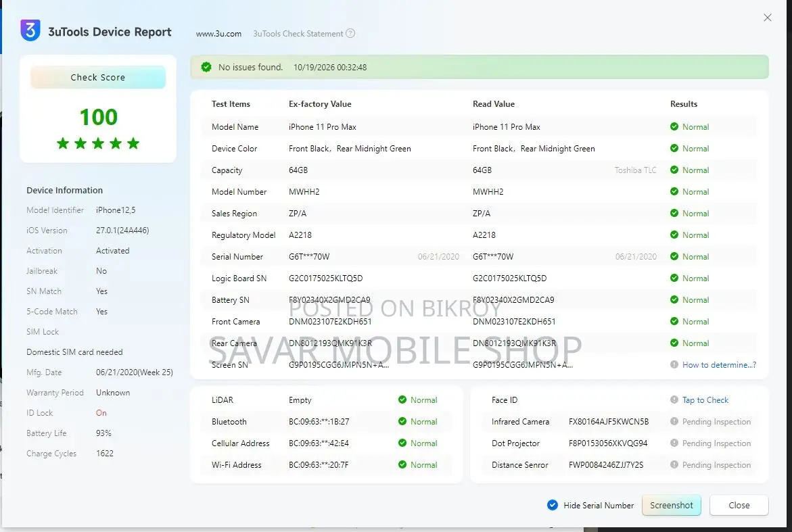Viewport: 792px width, 532px height.
Task: Click the Check Score button
Action: [98, 77]
